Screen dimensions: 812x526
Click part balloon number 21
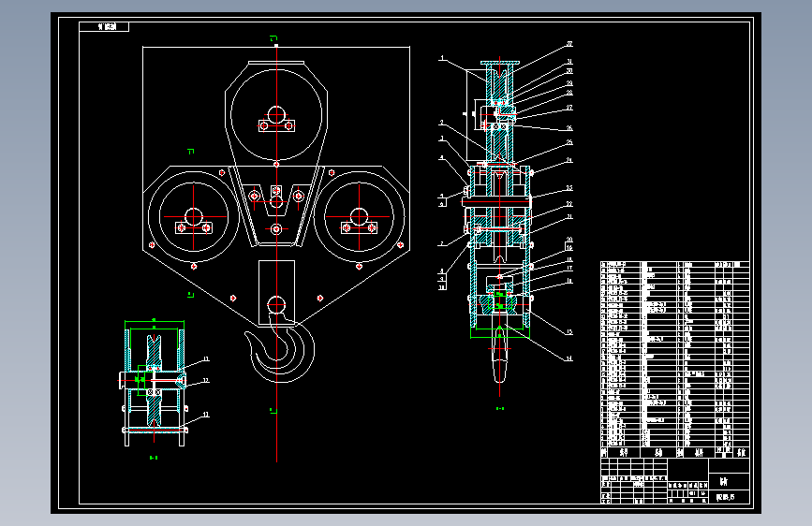pyautogui.click(x=569, y=217)
